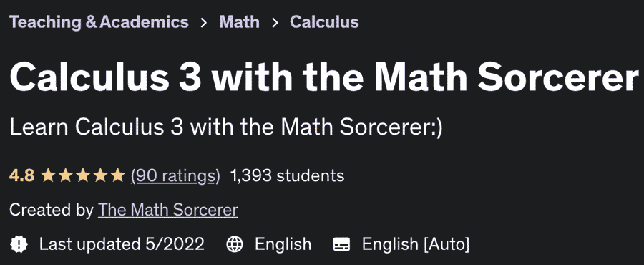Click the last updated badge icon
Image resolution: width=644 pixels, height=265 pixels.
click(19, 244)
